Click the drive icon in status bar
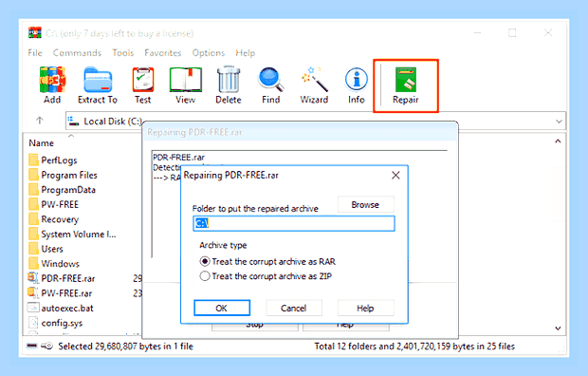The image size is (588, 376). coord(32,346)
